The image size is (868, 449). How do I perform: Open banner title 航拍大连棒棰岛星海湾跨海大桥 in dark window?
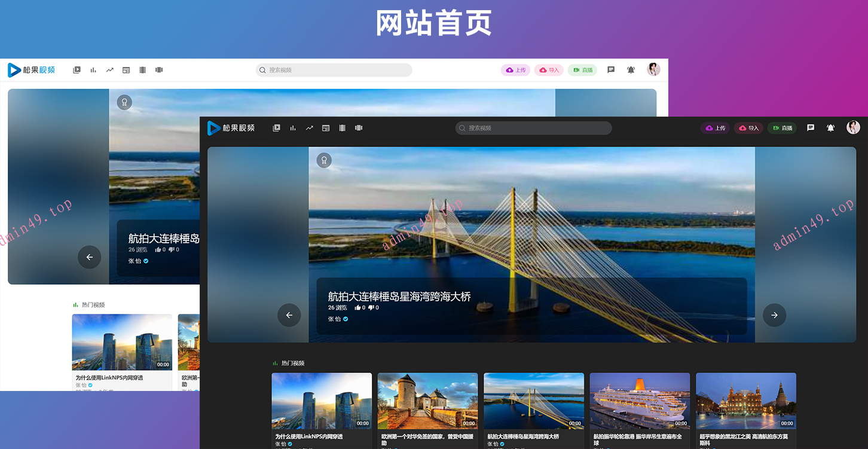[399, 297]
